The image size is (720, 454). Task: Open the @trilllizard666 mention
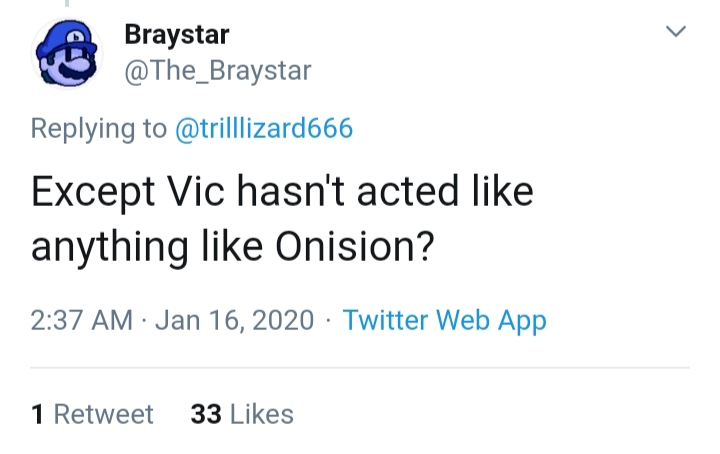pos(264,128)
